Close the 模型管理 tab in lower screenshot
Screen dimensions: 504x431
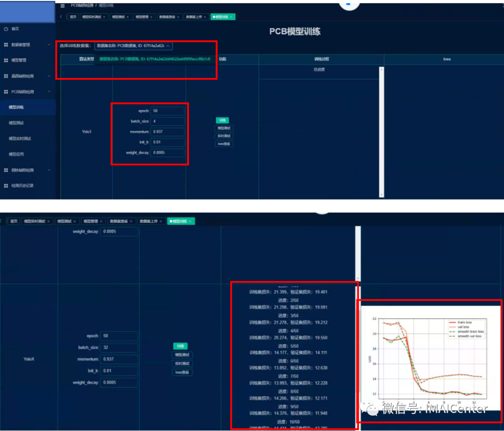101,221
